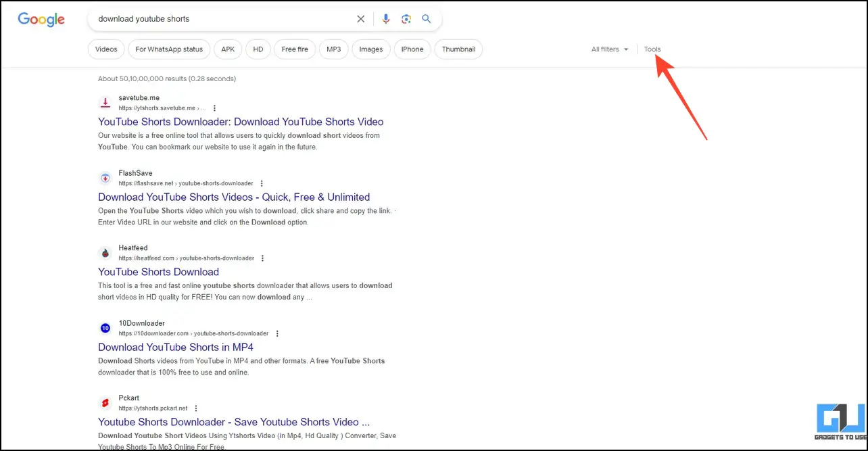Click the FlashSave site name
868x451 pixels.
[135, 173]
